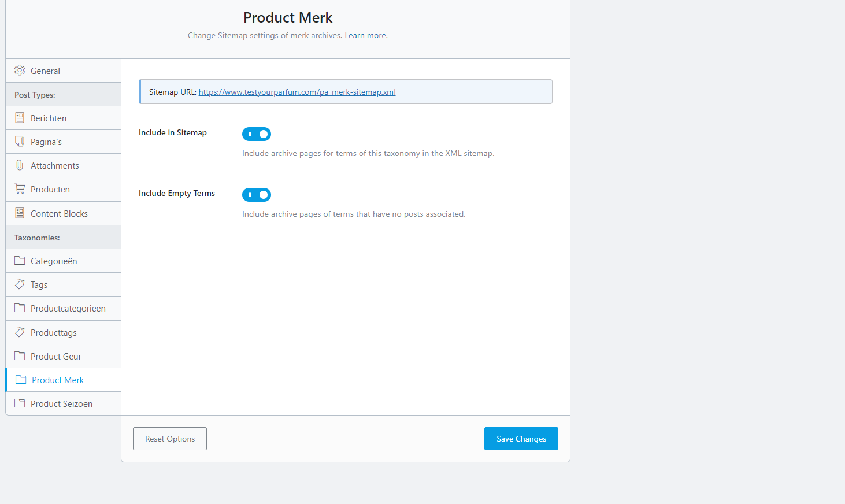Disable the Include in Sitemap toggle
This screenshot has width=845, height=504.
[257, 134]
